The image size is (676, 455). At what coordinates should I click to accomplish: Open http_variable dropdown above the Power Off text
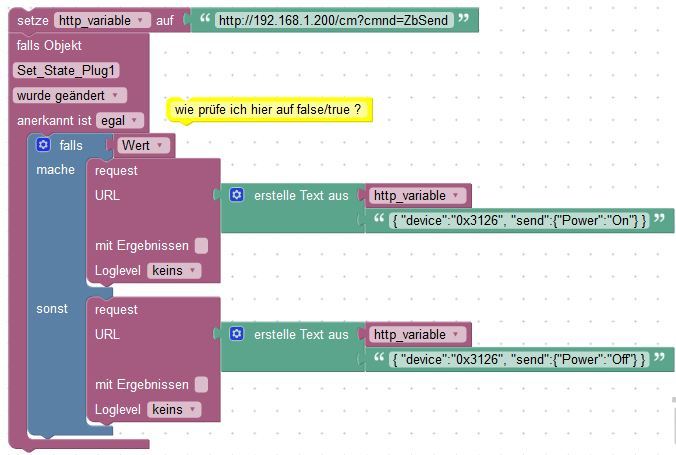pyautogui.click(x=417, y=334)
